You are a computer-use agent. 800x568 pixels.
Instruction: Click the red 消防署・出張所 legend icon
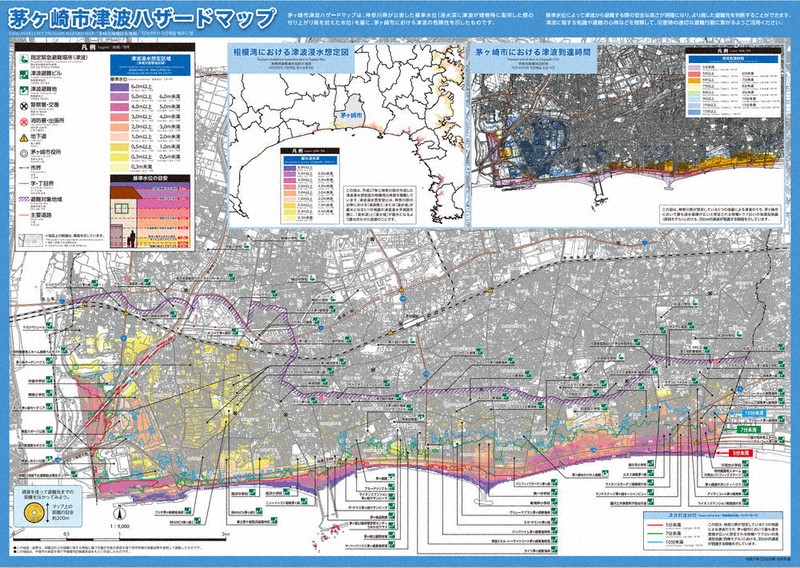pyautogui.click(x=24, y=122)
